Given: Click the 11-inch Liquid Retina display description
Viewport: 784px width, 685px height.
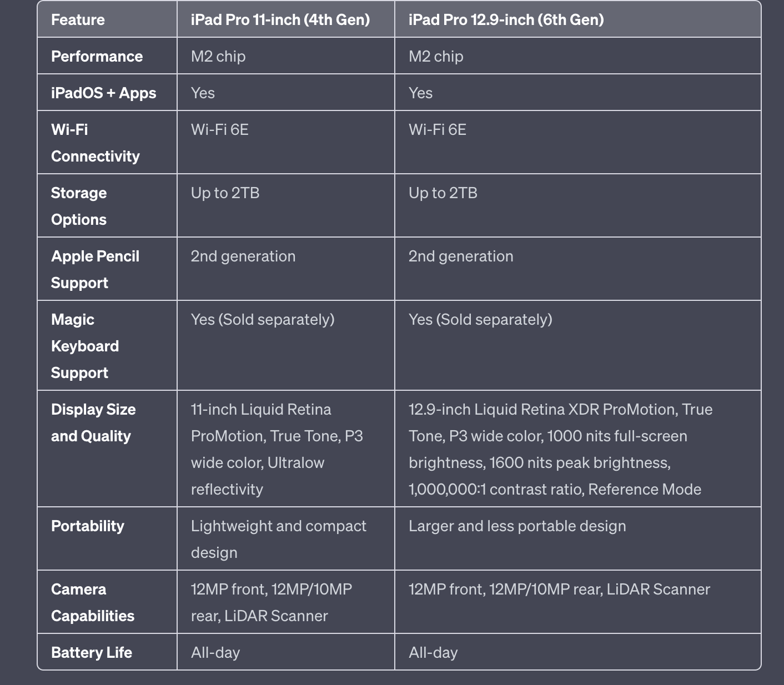Looking at the screenshot, I should tap(277, 449).
